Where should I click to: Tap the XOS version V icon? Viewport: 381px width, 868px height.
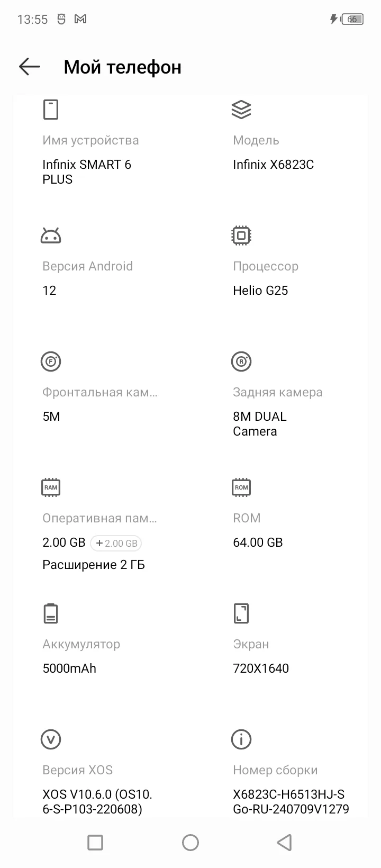coord(51,739)
